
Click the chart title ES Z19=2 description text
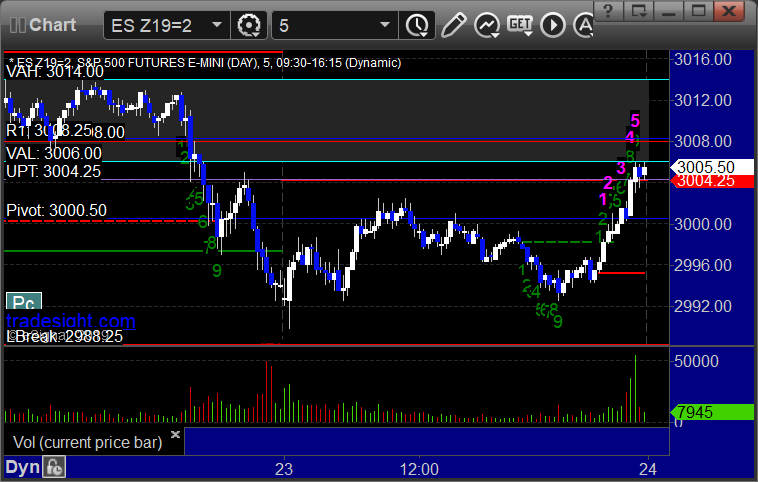(205, 63)
